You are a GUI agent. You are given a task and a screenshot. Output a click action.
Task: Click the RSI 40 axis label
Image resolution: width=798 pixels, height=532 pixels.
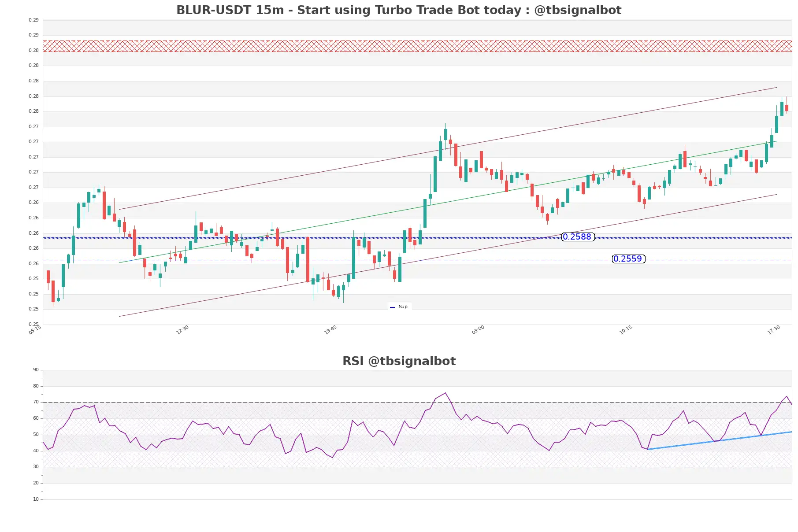pos(36,451)
